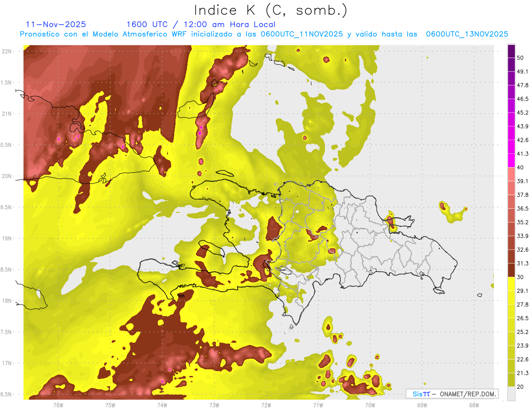
Task: Click the "72W" longitude label
Action: (x=266, y=405)
